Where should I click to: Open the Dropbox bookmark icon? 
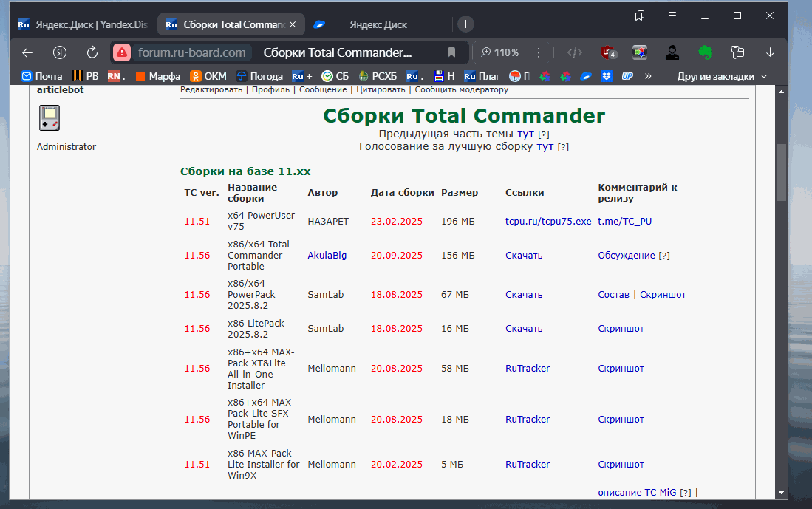[x=607, y=76]
